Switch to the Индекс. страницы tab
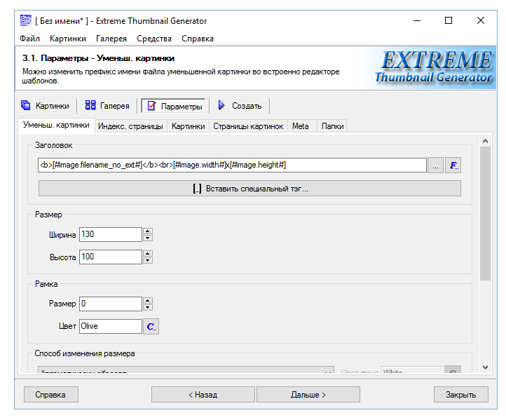Screen dimensions: 506x420 coord(130,126)
